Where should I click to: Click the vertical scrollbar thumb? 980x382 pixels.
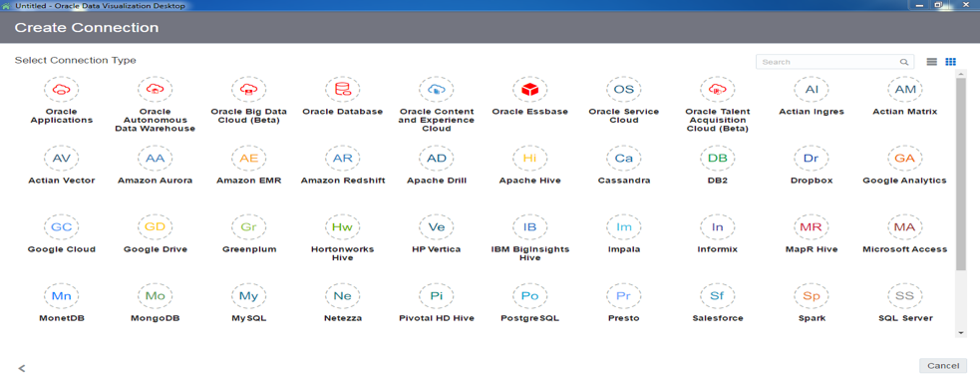click(x=961, y=174)
